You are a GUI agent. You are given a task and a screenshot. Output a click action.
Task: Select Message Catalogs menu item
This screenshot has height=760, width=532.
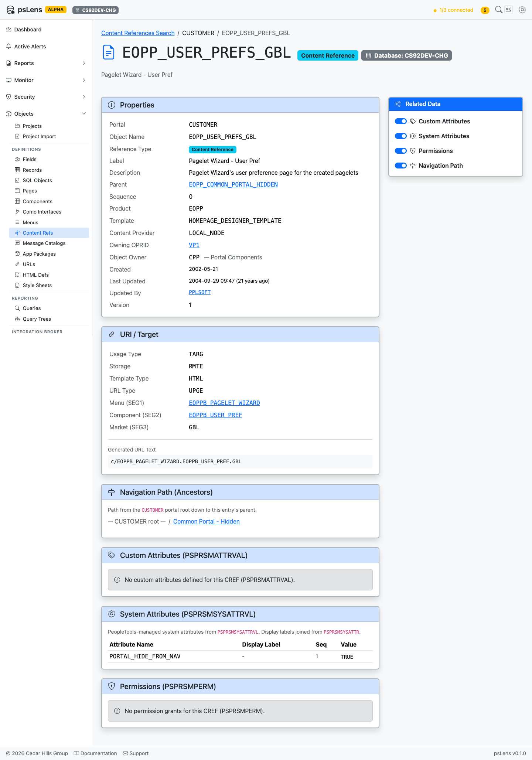[49, 243]
